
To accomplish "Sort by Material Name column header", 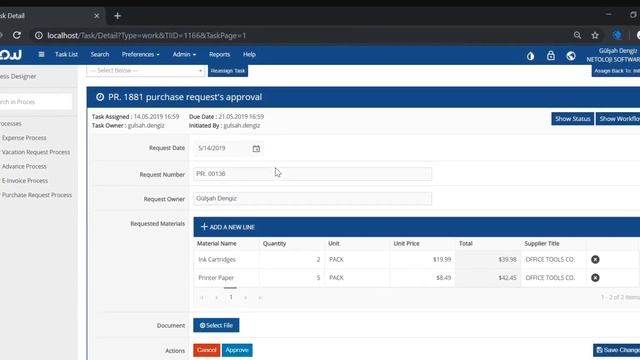I will point(217,244).
